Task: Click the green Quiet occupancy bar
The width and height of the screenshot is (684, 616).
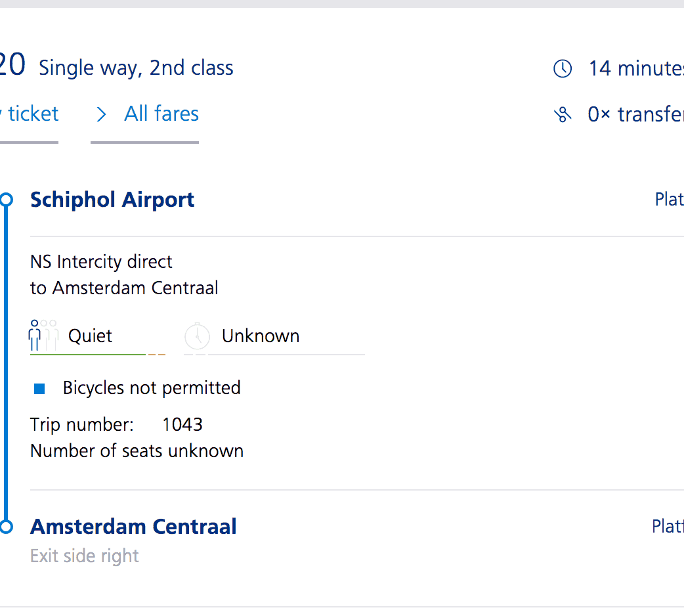Action: [87, 355]
